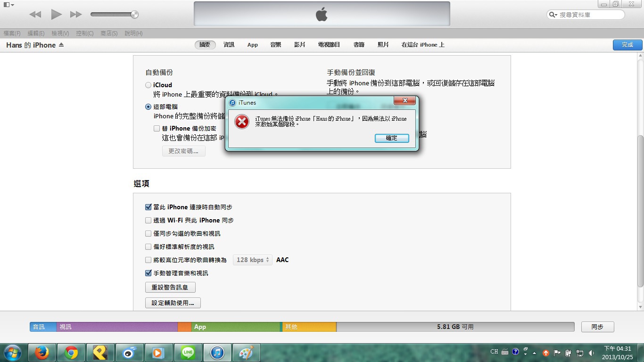
Task: Open the 說明(H) menu
Action: pyautogui.click(x=133, y=33)
